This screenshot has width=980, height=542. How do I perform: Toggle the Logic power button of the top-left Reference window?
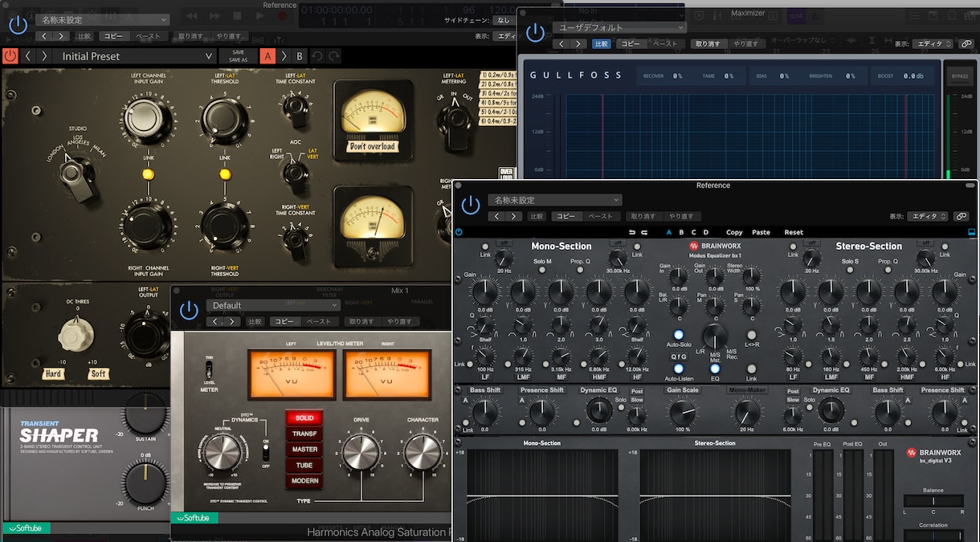click(18, 24)
